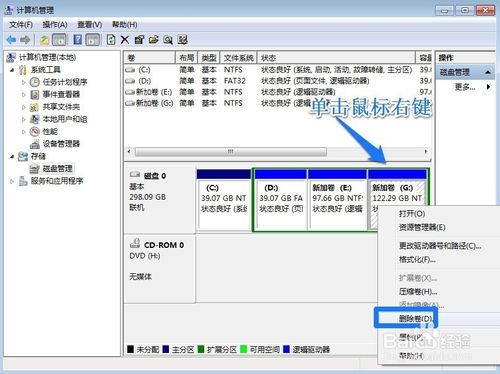Viewport: 500px width, 374px height.
Task: Select the Event Viewer icon in tree
Action: (x=35, y=95)
